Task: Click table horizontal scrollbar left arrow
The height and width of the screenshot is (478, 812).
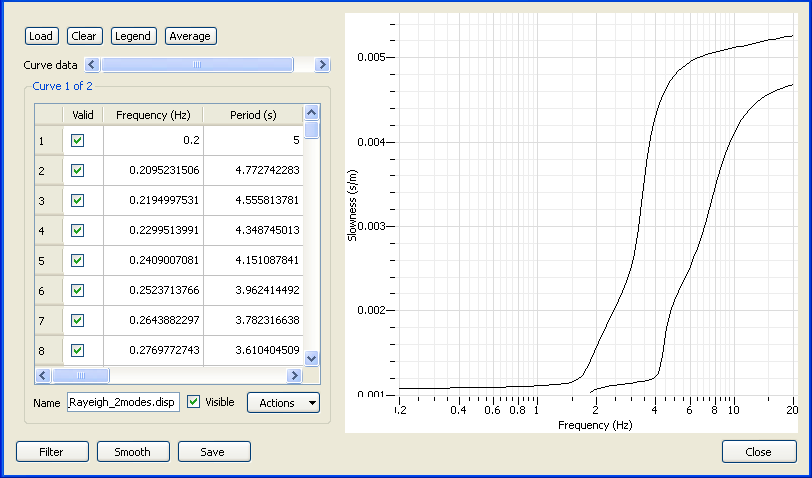Action: pyautogui.click(x=43, y=376)
